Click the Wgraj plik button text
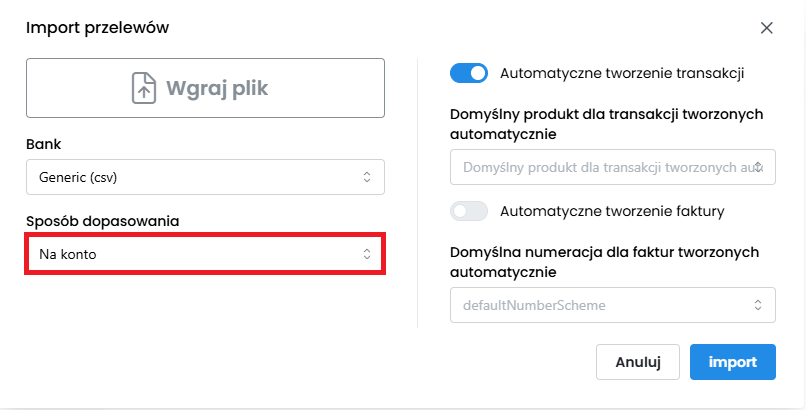This screenshot has height=410, width=806. pos(217,88)
